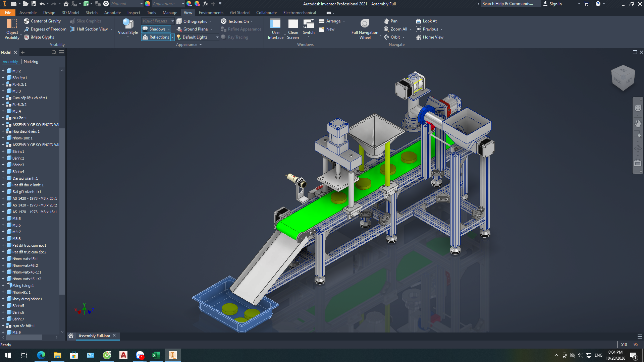Click the Search Help & Commands field
The image size is (644, 362).
point(511,4)
